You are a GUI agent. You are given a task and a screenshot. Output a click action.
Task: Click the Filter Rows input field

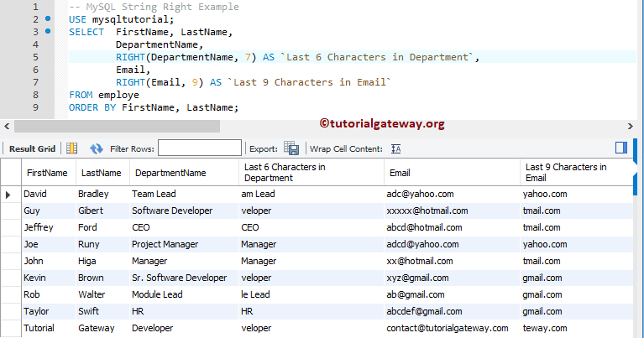(x=200, y=148)
